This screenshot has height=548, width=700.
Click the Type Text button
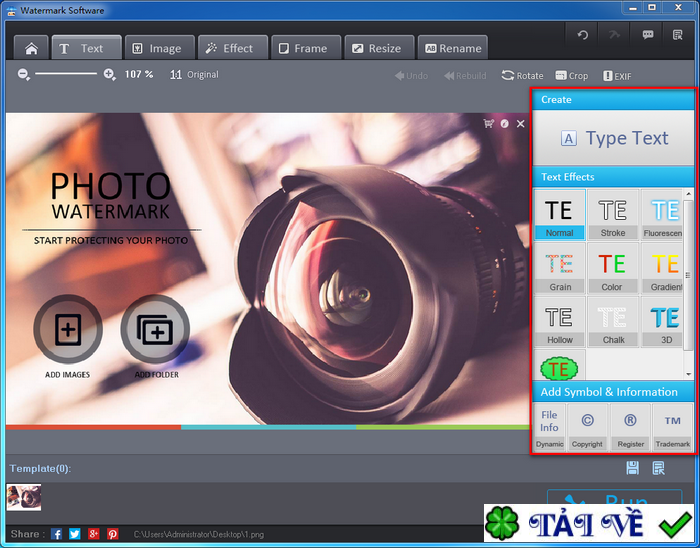point(613,138)
